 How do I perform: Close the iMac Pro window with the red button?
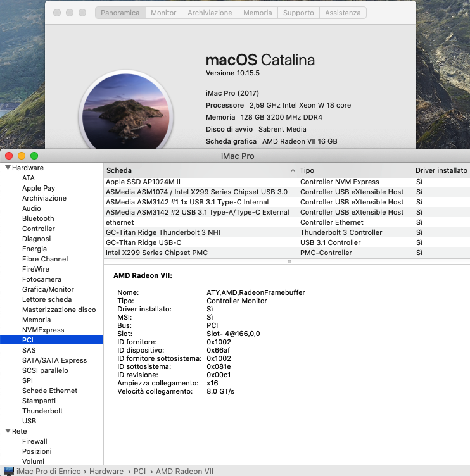point(9,156)
